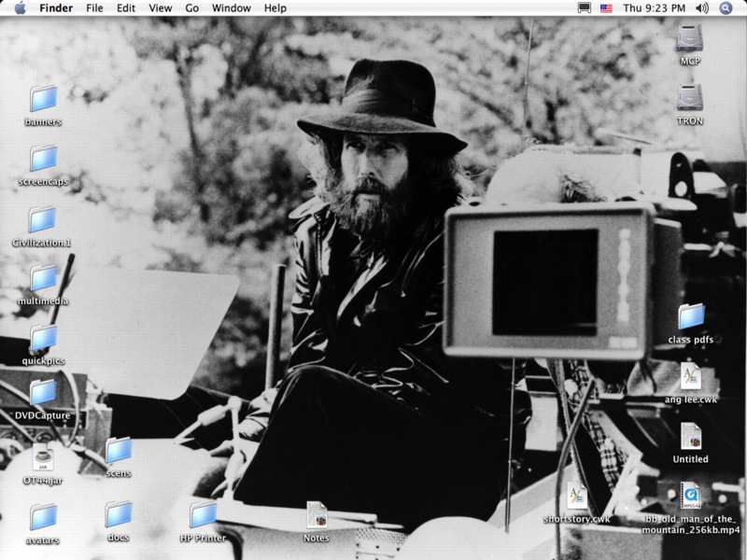Select the MCP hard drive icon
This screenshot has width=747, height=560.
(x=690, y=38)
